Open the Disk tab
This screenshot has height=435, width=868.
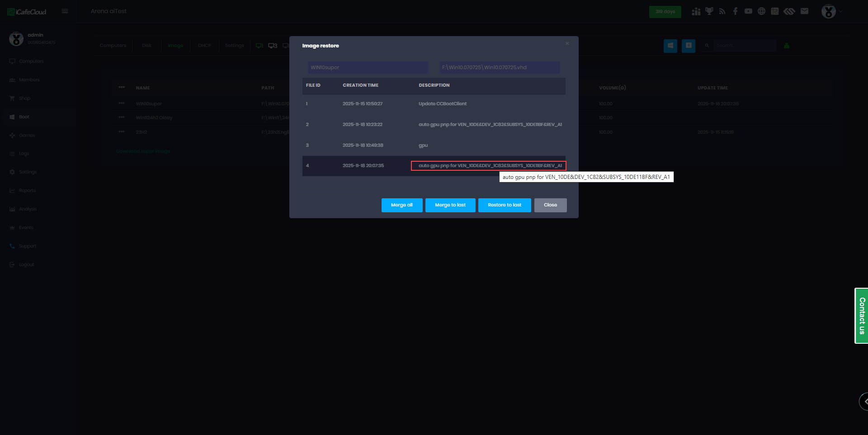click(x=146, y=45)
